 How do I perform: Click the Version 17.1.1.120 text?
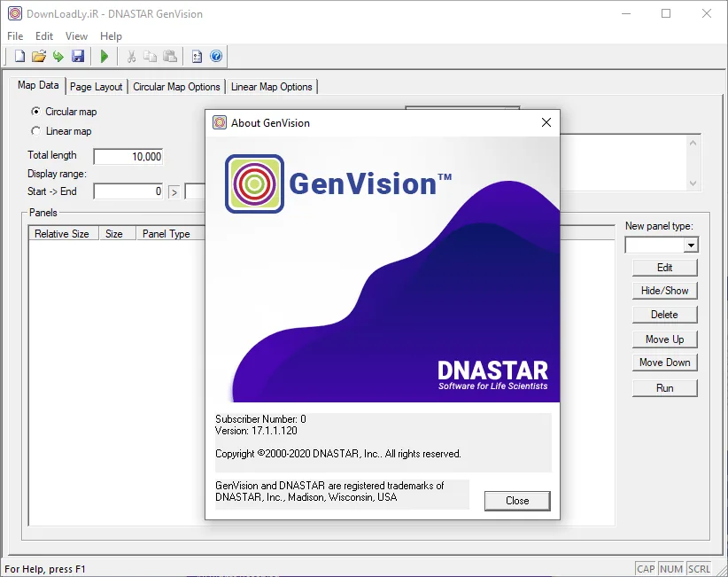256,431
